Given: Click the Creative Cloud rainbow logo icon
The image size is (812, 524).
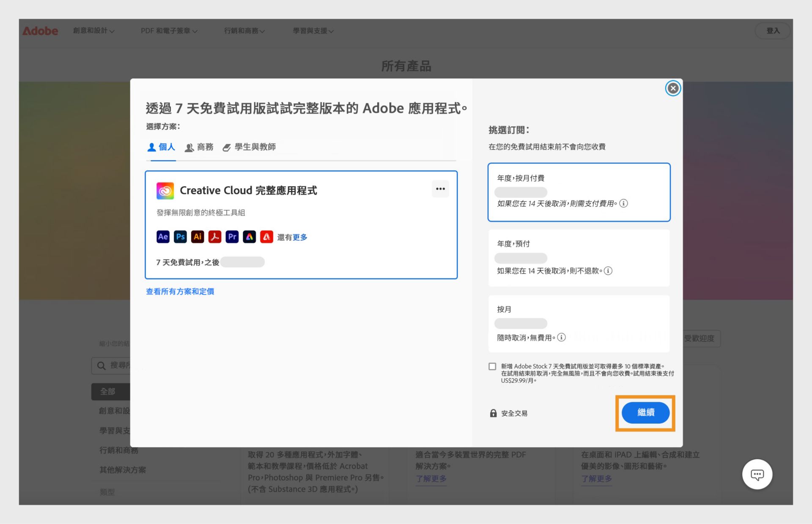Looking at the screenshot, I should [x=165, y=191].
